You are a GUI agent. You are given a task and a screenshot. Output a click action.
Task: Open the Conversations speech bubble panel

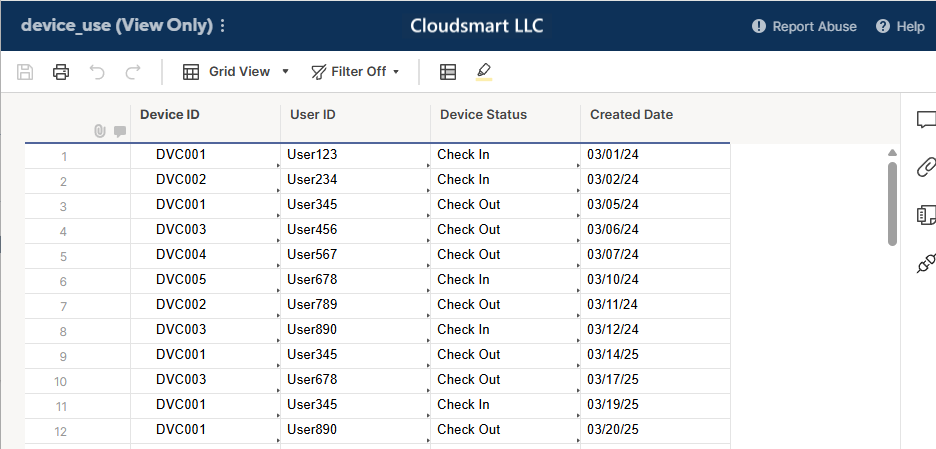pyautogui.click(x=926, y=120)
